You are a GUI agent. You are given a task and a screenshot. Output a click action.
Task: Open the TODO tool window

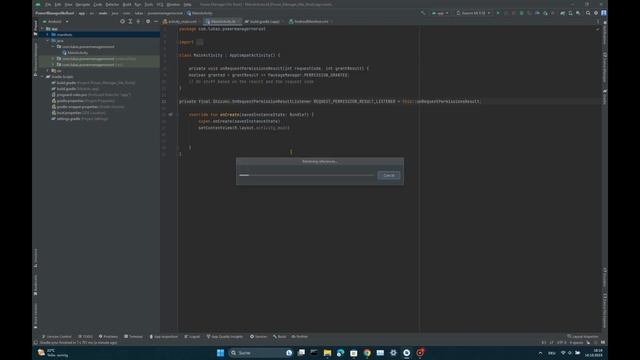point(86,337)
